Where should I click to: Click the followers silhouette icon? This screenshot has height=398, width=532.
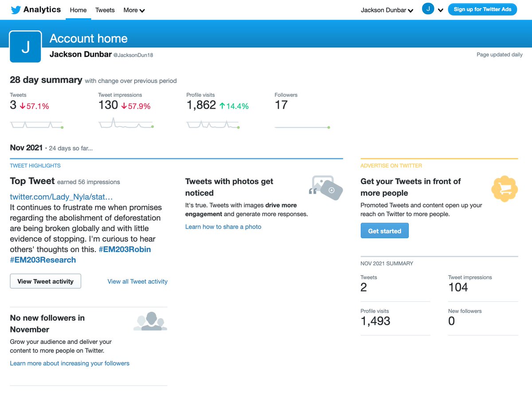(151, 322)
